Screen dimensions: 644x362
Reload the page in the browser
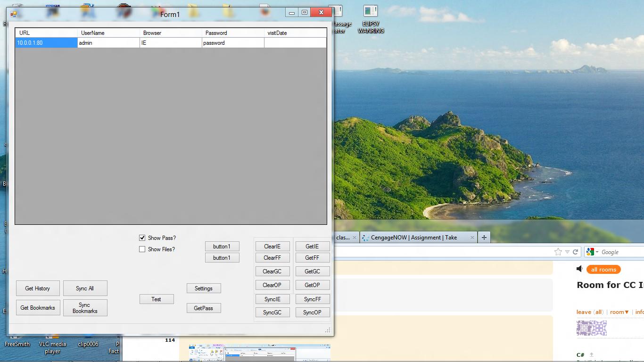575,252
